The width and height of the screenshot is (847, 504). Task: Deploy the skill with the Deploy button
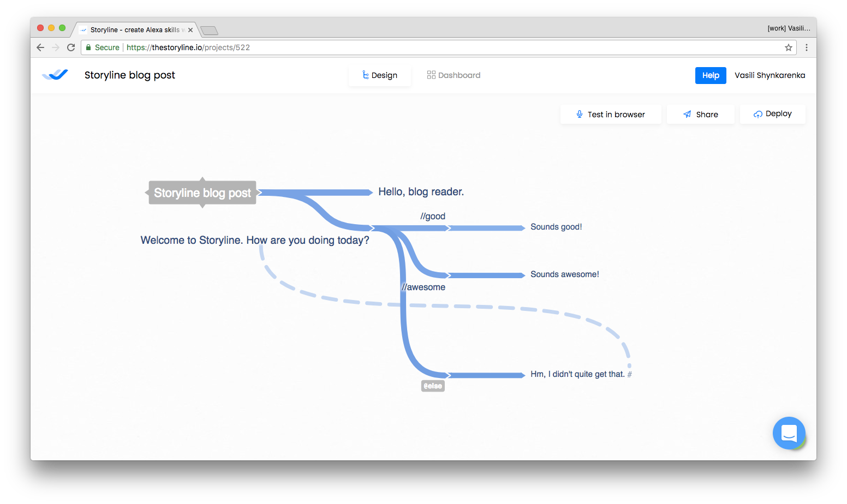pos(773,114)
